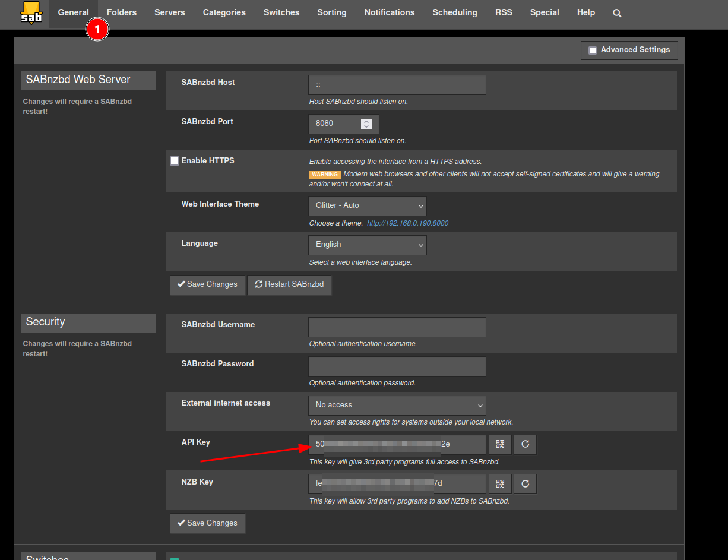Click "Host SABnzbd should listen on." hint
This screenshot has height=560, width=728.
click(359, 102)
